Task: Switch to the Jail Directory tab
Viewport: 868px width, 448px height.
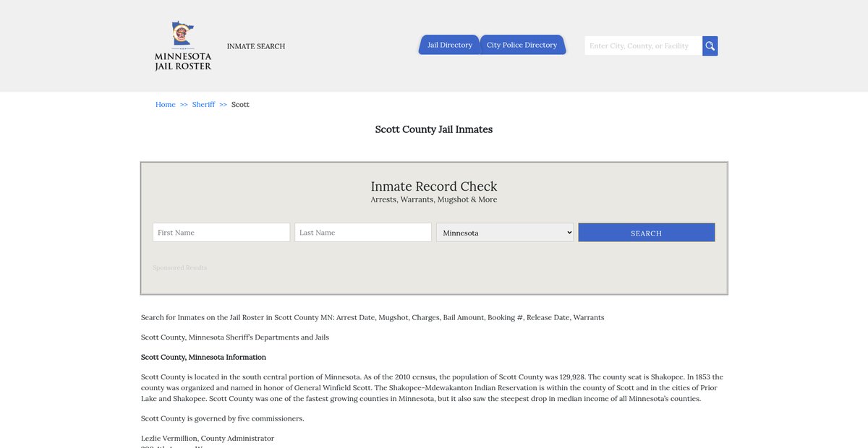Action: click(449, 45)
